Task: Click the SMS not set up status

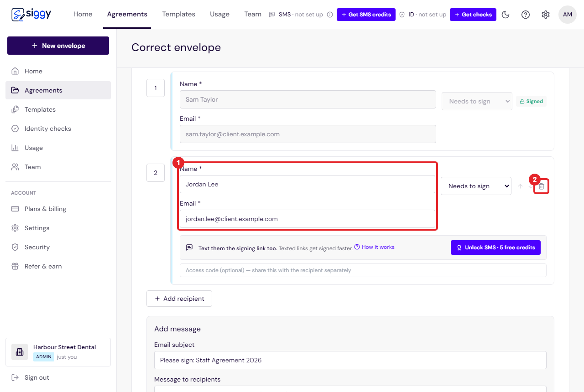Action: point(297,15)
